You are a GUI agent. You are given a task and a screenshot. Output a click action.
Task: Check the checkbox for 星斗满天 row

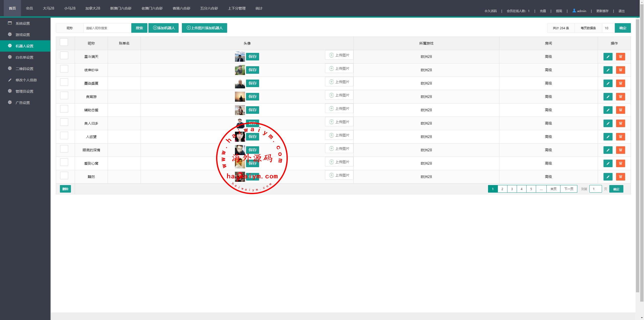(64, 55)
